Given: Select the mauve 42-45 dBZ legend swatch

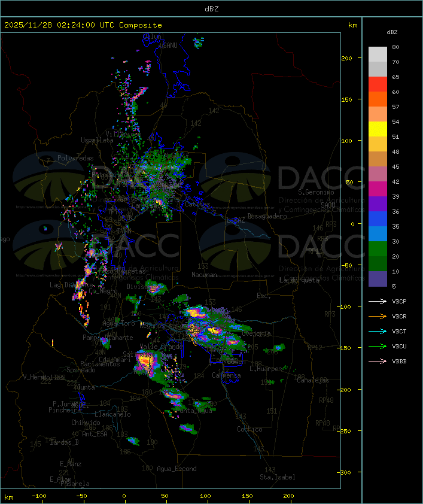Looking at the screenshot, I should pyautogui.click(x=378, y=174).
